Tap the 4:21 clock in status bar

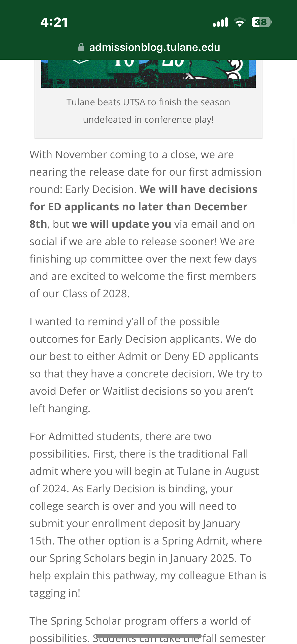point(54,22)
